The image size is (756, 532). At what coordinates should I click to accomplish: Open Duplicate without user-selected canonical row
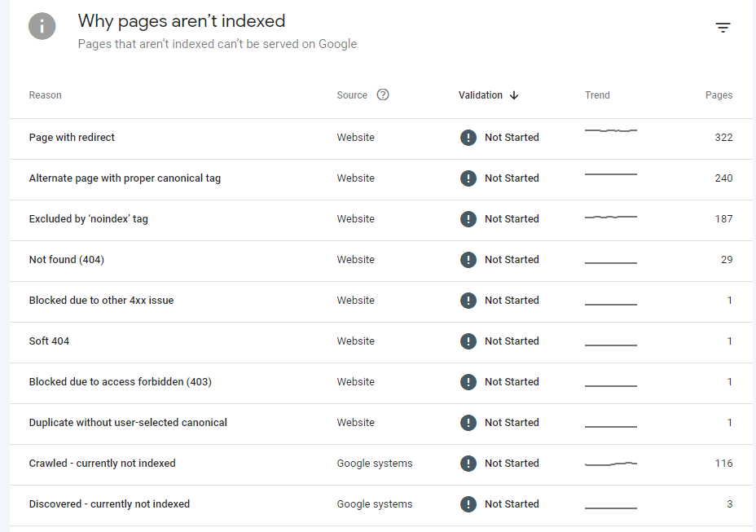[128, 423]
